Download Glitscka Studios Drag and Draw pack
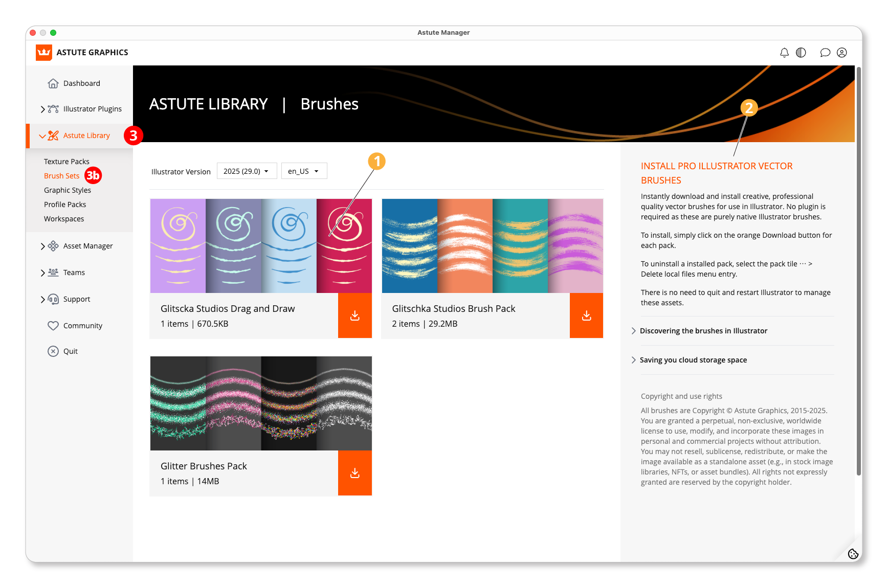Screen dimensions: 888x588 [x=354, y=315]
